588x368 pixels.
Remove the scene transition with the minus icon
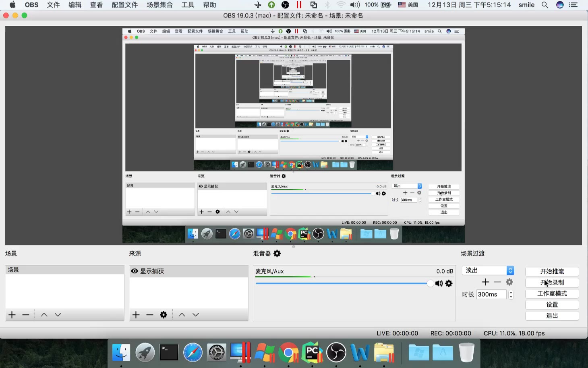497,282
